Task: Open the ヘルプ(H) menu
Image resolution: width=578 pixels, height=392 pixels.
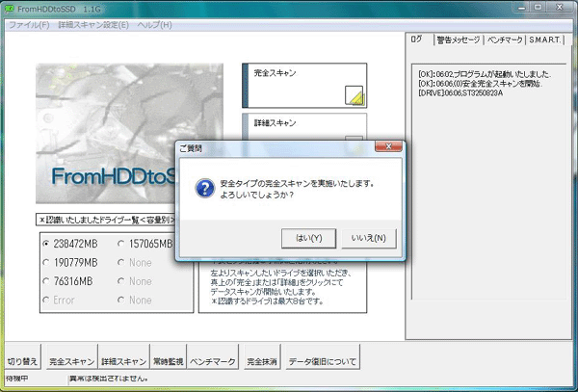Action: point(154,25)
